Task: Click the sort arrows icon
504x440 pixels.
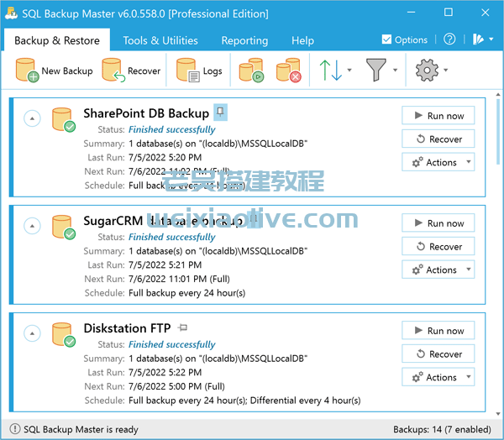Action: tap(330, 70)
